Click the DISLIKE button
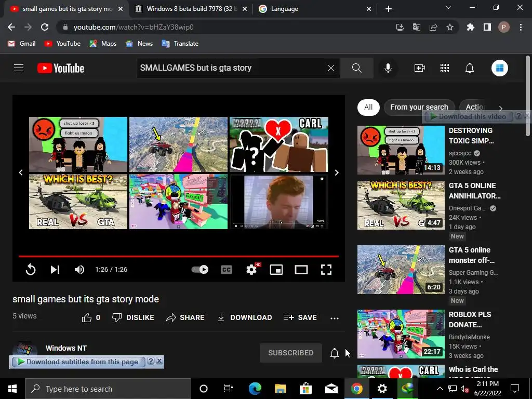The image size is (532, 399). (x=133, y=317)
